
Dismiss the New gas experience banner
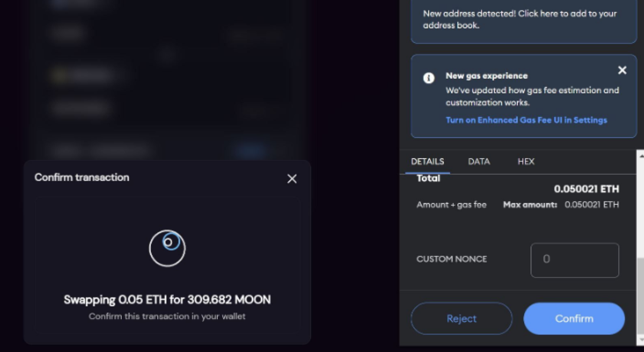click(622, 70)
